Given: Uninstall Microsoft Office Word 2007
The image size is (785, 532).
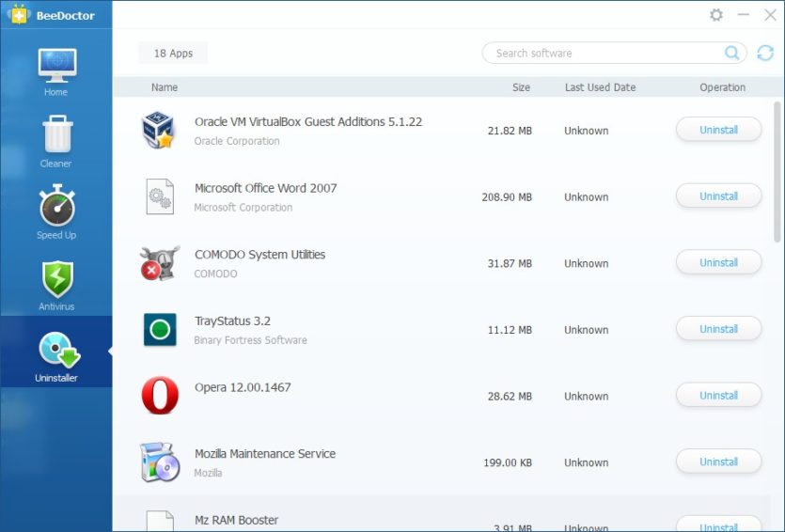Looking at the screenshot, I should [718, 196].
